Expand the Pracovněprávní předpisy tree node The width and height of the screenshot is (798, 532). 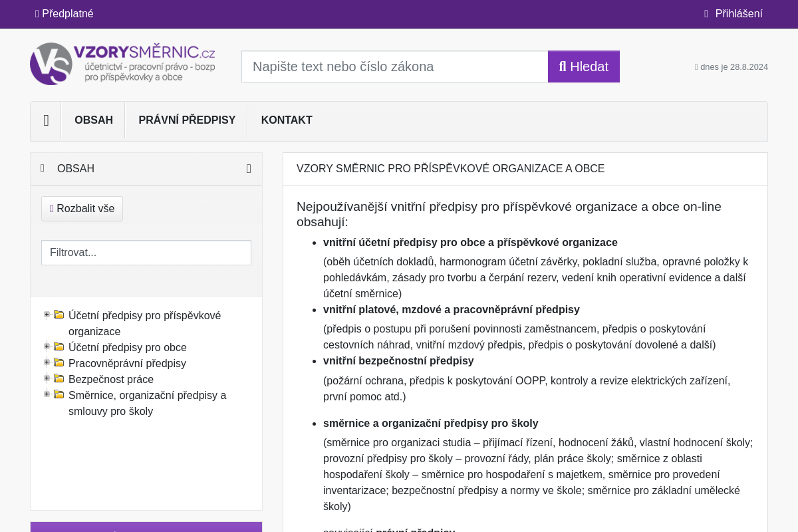point(47,362)
